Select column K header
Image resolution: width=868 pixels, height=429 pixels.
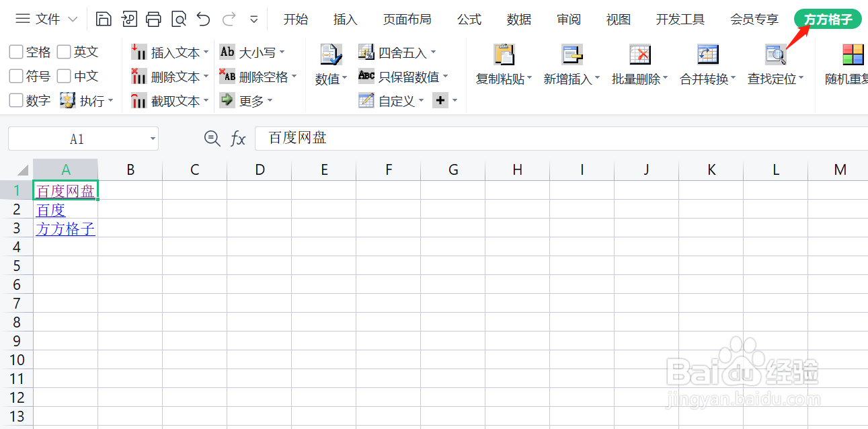711,170
